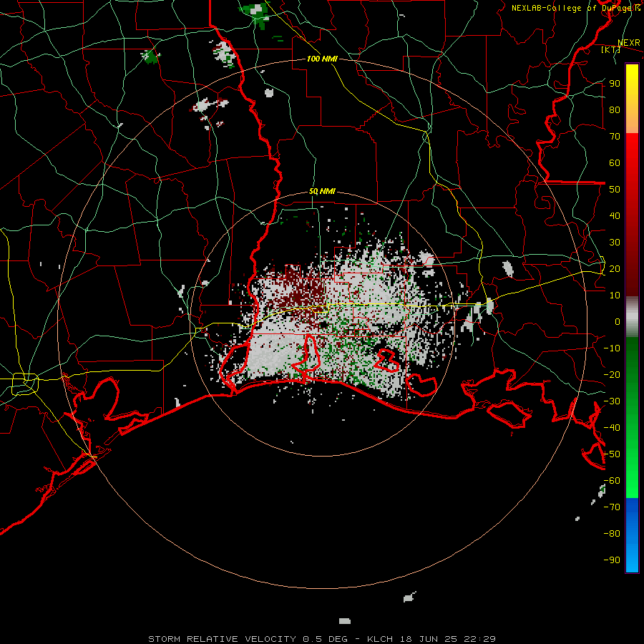Screen dimensions: 644x644
Task: Select the gray zero-velocity color bar segment
Action: tap(632, 317)
